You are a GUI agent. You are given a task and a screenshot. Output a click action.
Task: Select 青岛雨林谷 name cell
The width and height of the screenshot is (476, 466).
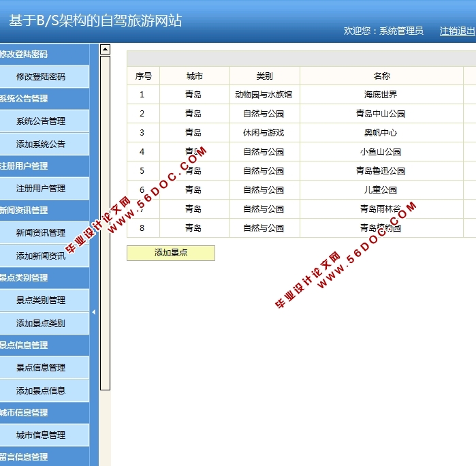point(381,209)
